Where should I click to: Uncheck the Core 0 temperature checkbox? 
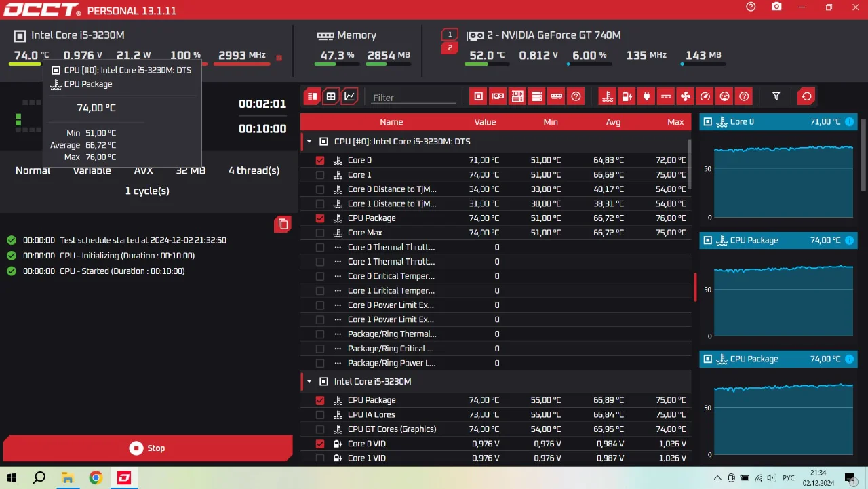320,161
